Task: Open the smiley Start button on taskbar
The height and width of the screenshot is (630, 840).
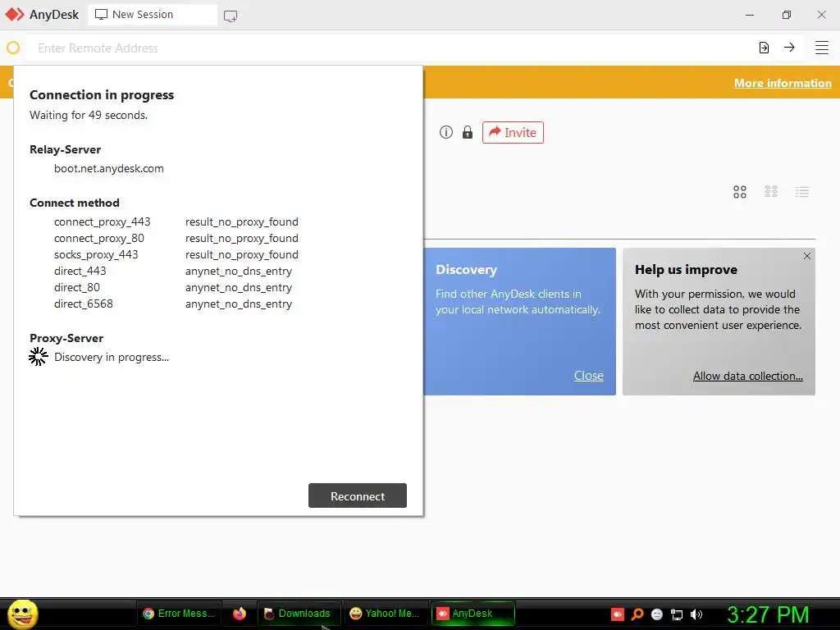Action: (22, 614)
